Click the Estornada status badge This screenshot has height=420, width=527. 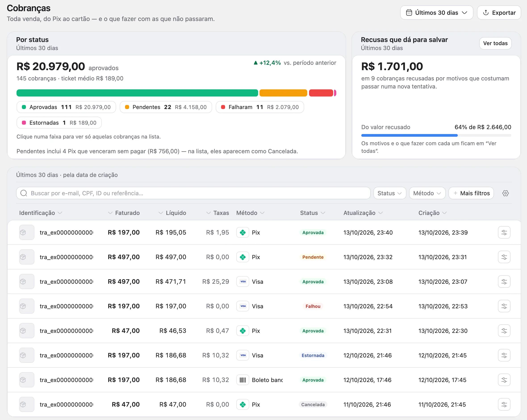click(x=313, y=355)
